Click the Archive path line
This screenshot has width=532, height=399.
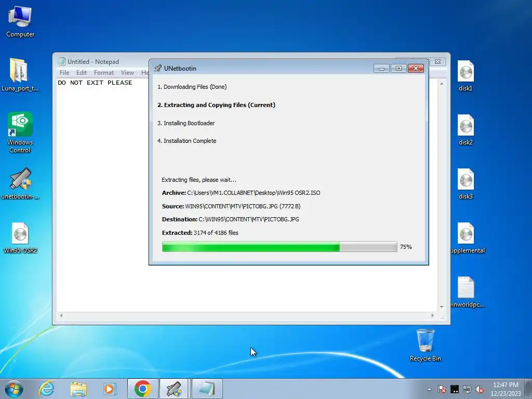pos(241,193)
